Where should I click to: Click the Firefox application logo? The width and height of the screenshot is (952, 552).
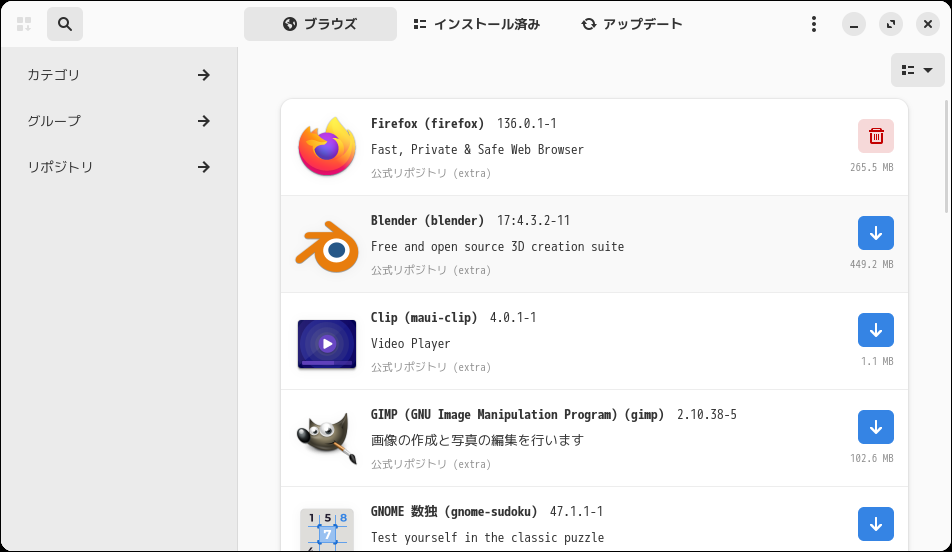(327, 147)
